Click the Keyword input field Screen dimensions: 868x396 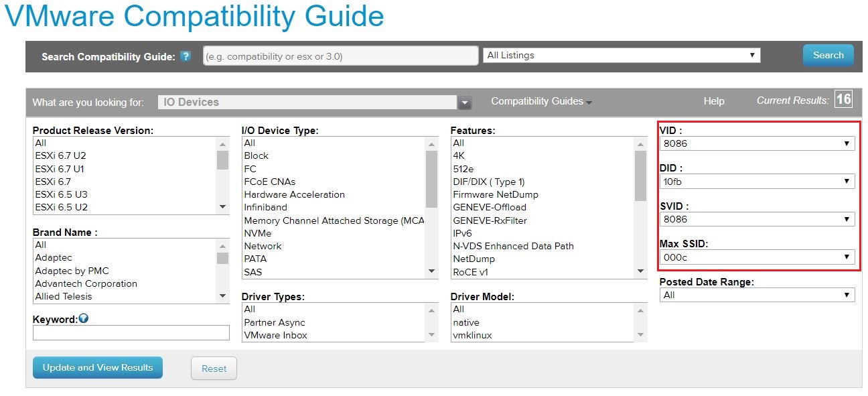131,332
